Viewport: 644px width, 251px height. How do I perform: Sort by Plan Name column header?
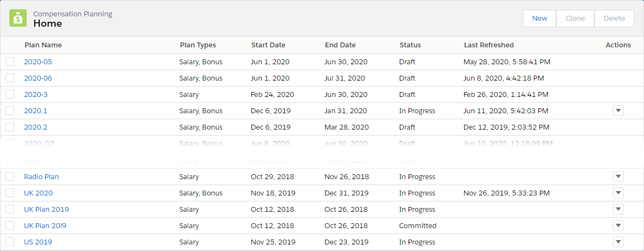coord(43,45)
